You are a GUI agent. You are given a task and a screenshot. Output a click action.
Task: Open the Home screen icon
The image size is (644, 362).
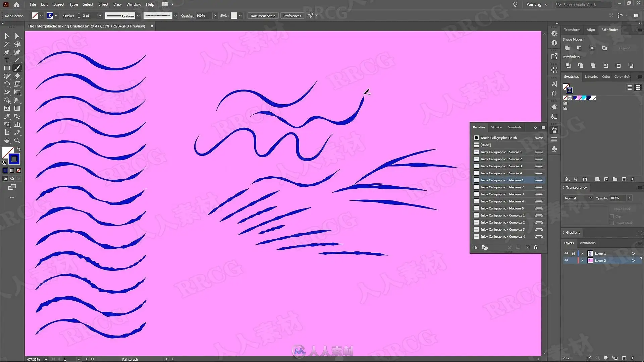coord(16,5)
